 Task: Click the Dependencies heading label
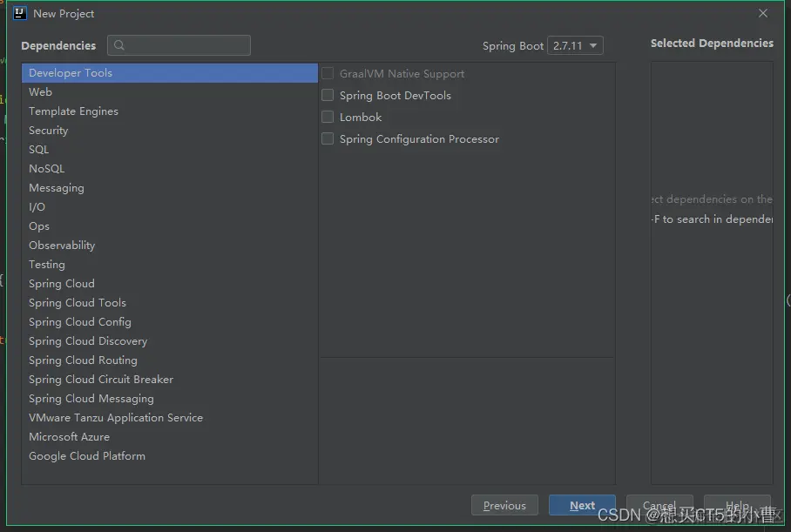point(58,46)
